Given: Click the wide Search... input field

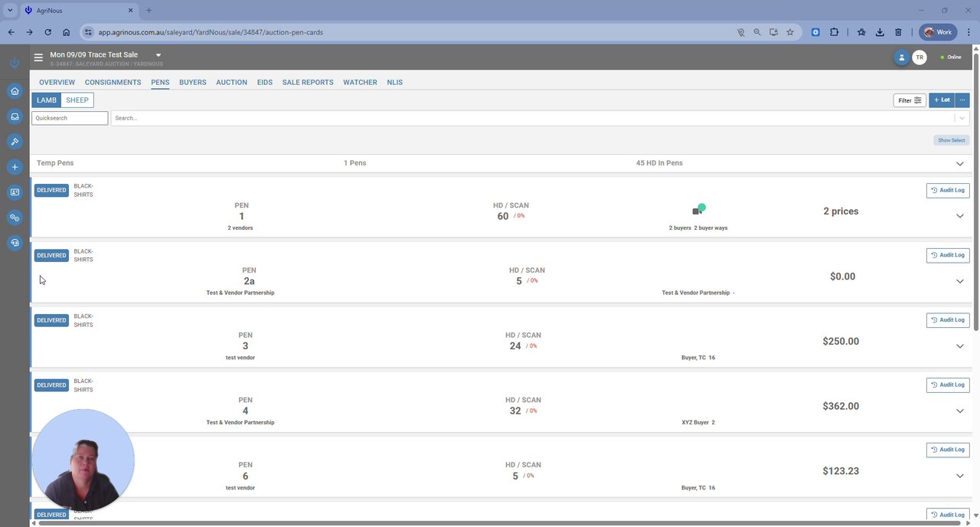Looking at the screenshot, I should pos(532,118).
